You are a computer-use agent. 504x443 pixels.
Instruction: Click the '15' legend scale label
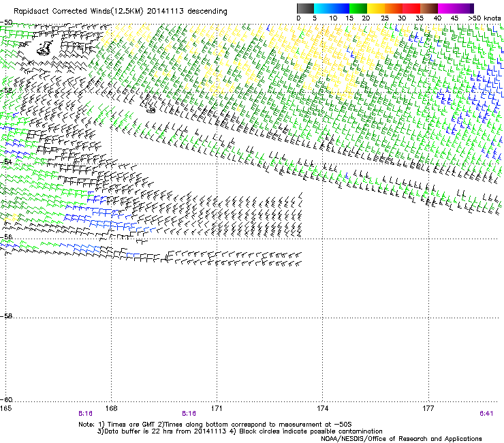[349, 18]
